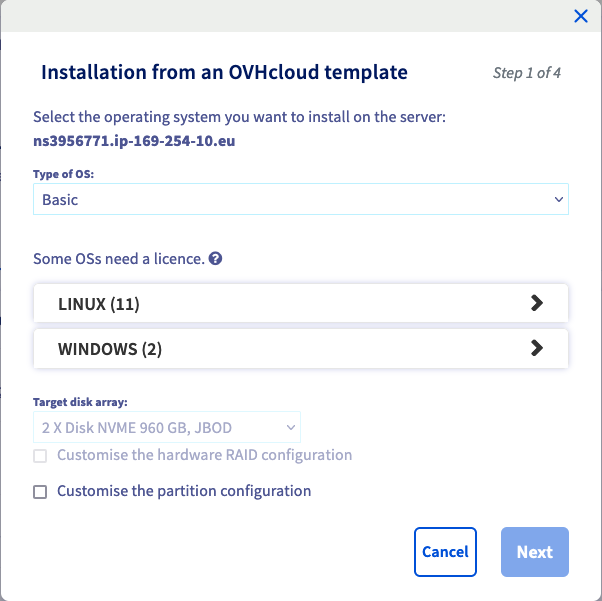
Task: Proceed with the Next button
Action: pos(534,552)
